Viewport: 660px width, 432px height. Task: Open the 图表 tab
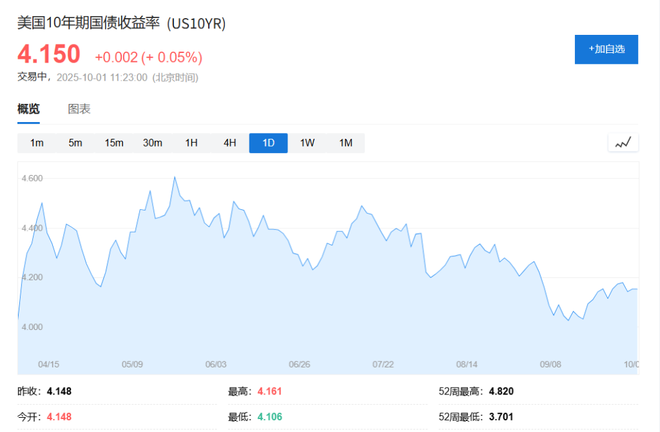coord(79,109)
